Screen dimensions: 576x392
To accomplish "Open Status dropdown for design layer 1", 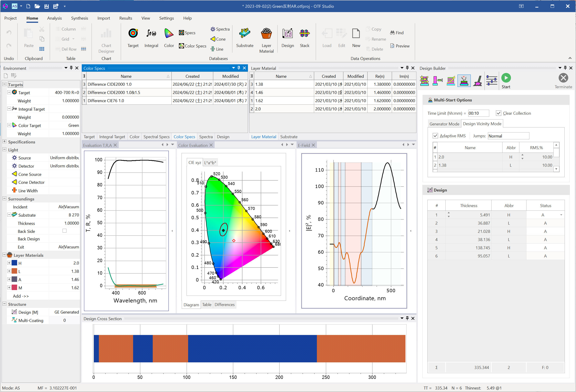I will point(561,215).
